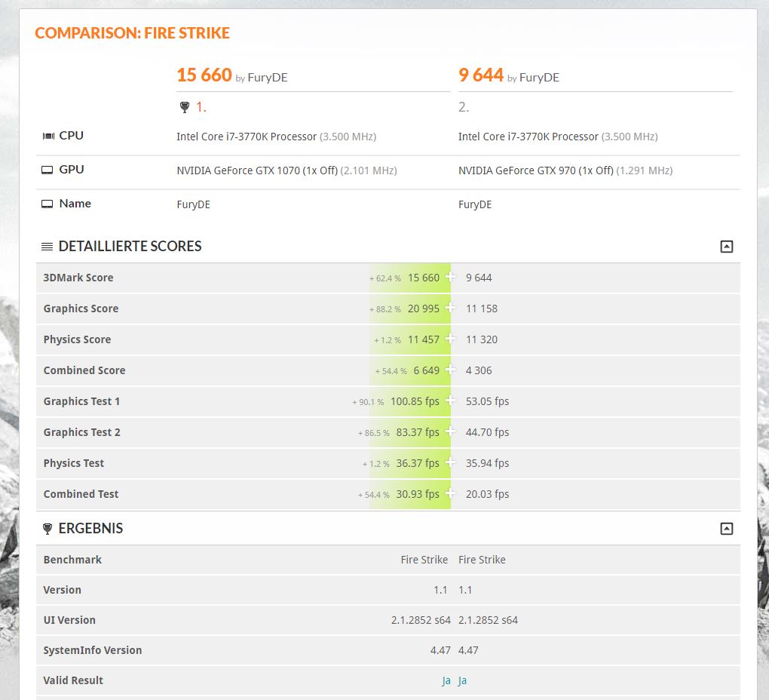Open the 9 644 score result
Screen dimensions: 769x700
(481, 75)
